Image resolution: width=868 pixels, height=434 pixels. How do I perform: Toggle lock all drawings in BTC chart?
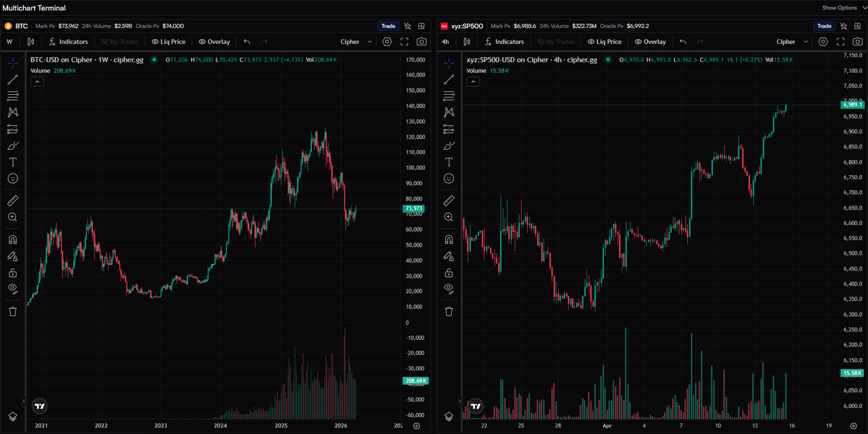pyautogui.click(x=13, y=273)
